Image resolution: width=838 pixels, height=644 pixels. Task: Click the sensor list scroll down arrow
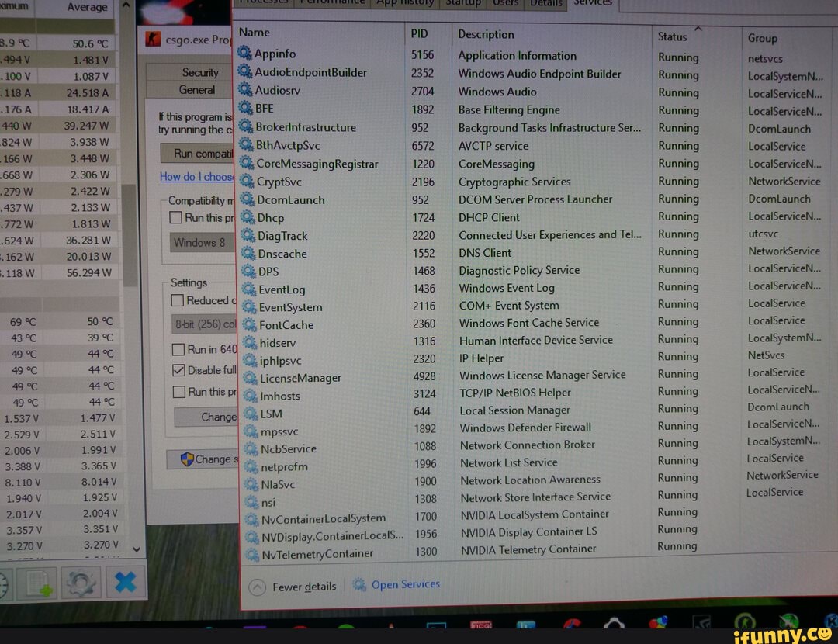(x=137, y=549)
